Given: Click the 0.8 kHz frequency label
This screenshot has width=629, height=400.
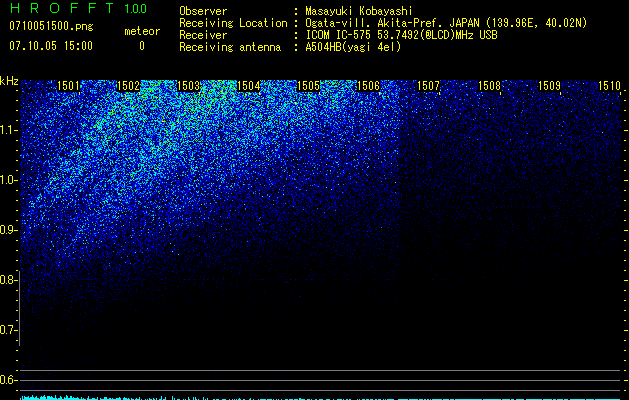Looking at the screenshot, I should tap(7, 280).
